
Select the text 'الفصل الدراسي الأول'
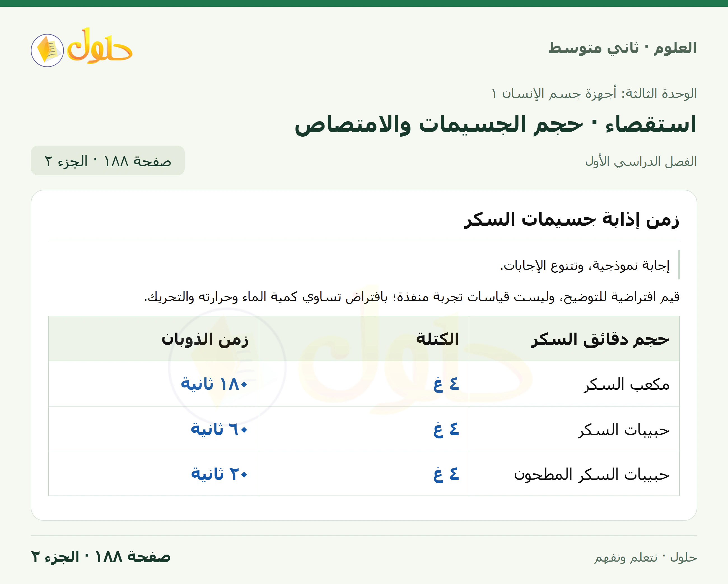[x=641, y=161]
